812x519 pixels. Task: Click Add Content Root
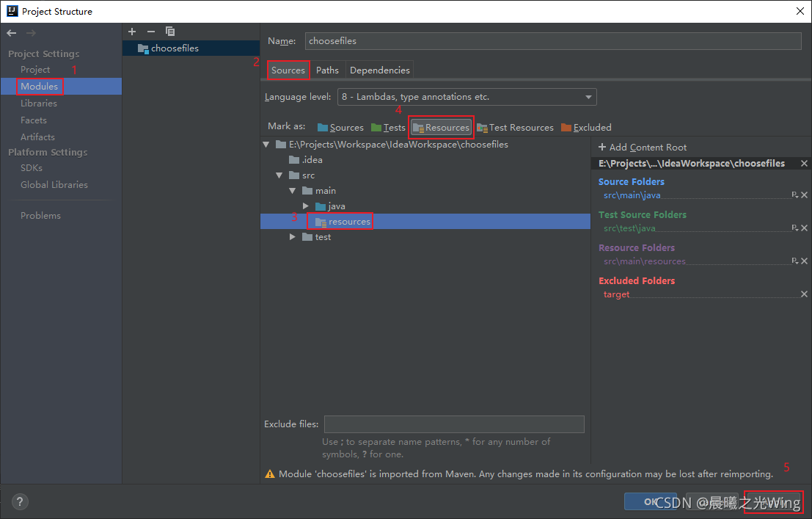click(x=643, y=148)
